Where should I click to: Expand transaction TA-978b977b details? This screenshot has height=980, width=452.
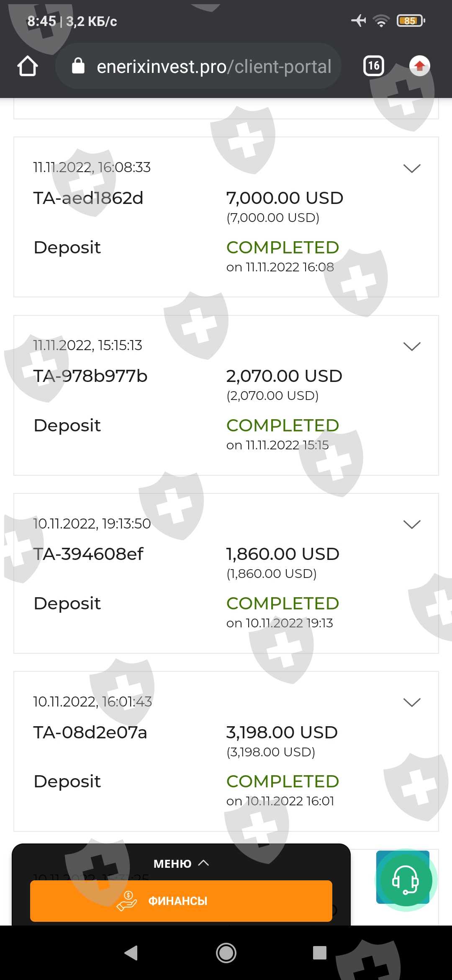pos(411,346)
